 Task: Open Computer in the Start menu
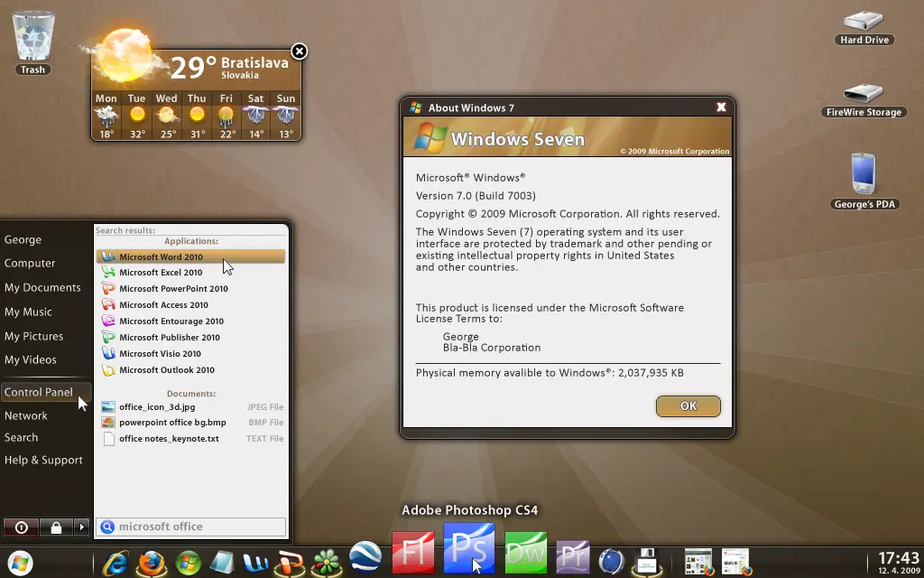tap(30, 263)
